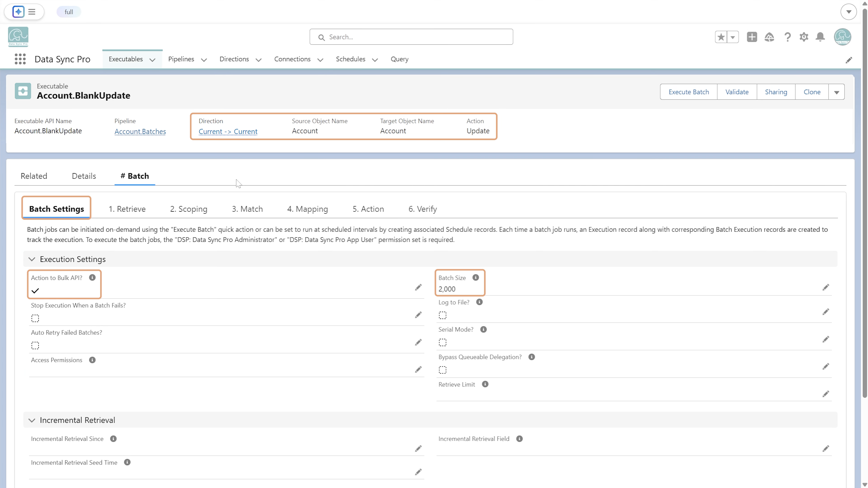Click the assistant sparkle icon top-left

pyautogui.click(x=18, y=12)
